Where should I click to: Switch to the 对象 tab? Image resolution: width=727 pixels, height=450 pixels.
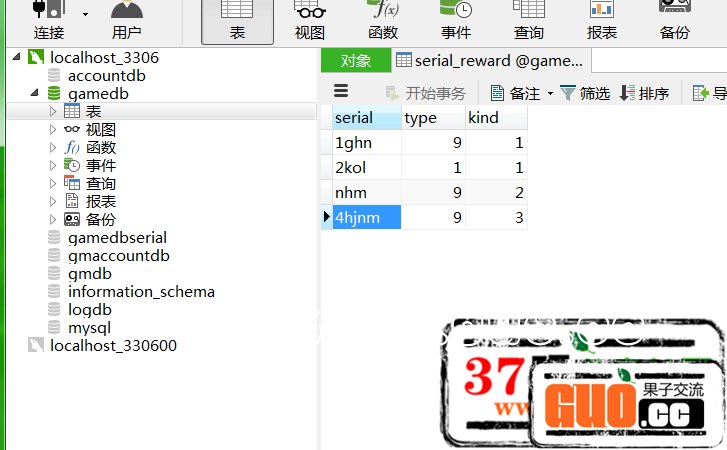pyautogui.click(x=355, y=61)
